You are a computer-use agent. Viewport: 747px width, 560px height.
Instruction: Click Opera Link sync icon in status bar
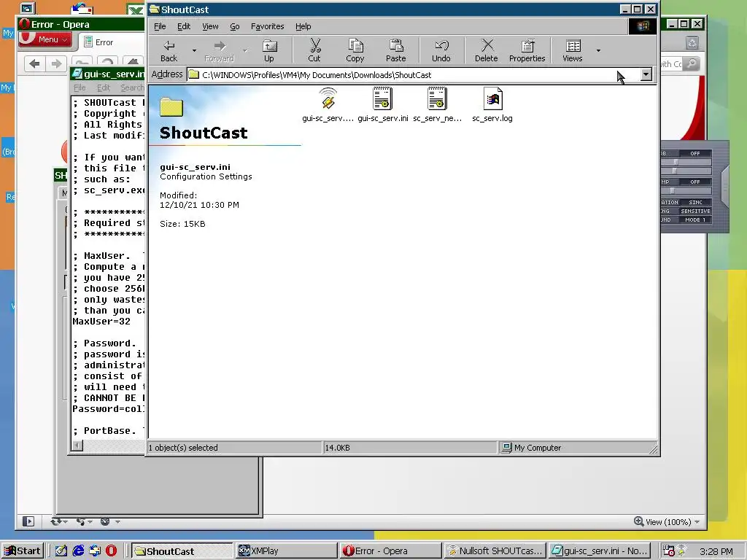coord(56,522)
